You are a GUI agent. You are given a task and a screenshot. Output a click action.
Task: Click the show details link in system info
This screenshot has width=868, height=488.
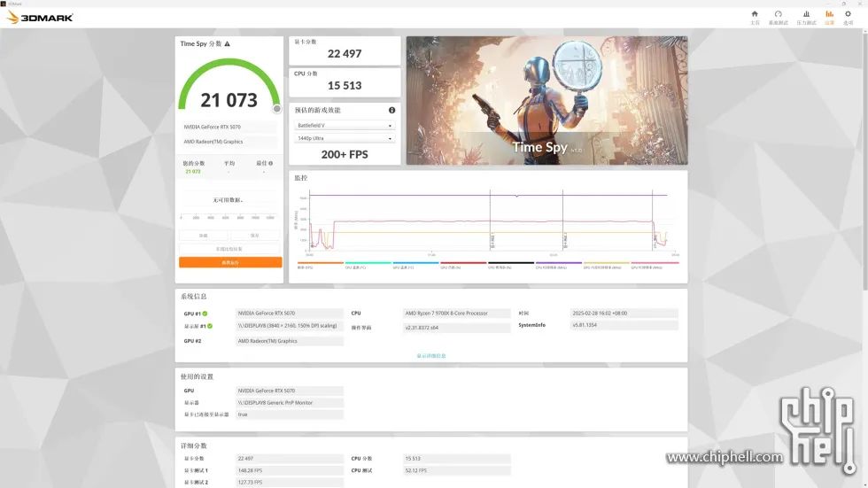[x=431, y=356]
